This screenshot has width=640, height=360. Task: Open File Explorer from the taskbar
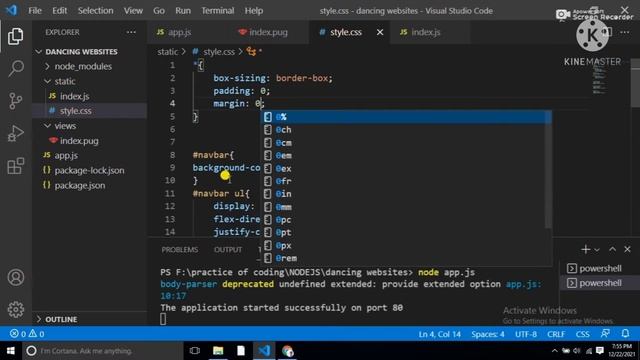point(218,351)
